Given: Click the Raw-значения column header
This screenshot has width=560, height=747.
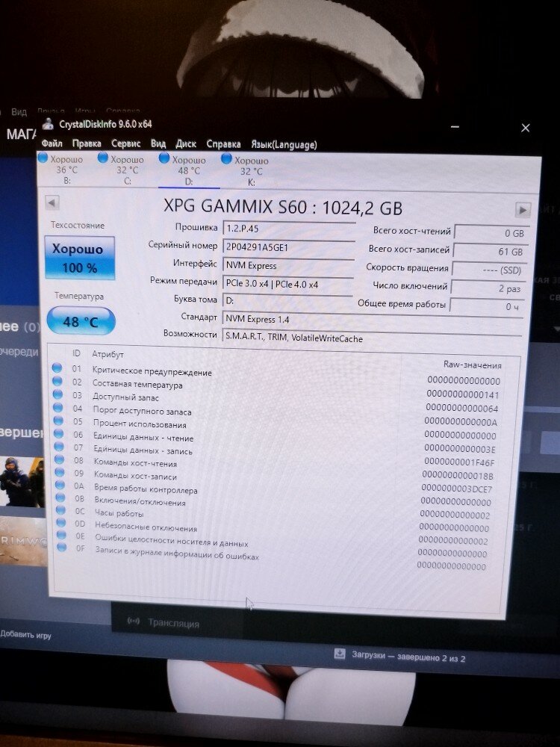Looking at the screenshot, I should pyautogui.click(x=473, y=365).
